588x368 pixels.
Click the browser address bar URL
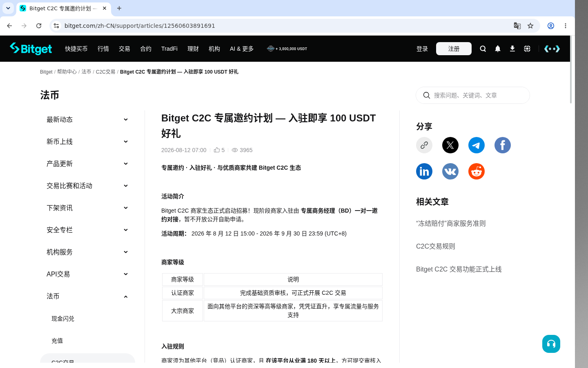coord(140,26)
